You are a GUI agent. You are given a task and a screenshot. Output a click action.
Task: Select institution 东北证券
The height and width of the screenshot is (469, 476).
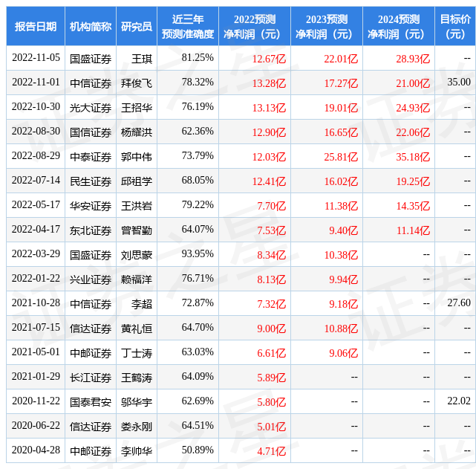tap(91, 230)
